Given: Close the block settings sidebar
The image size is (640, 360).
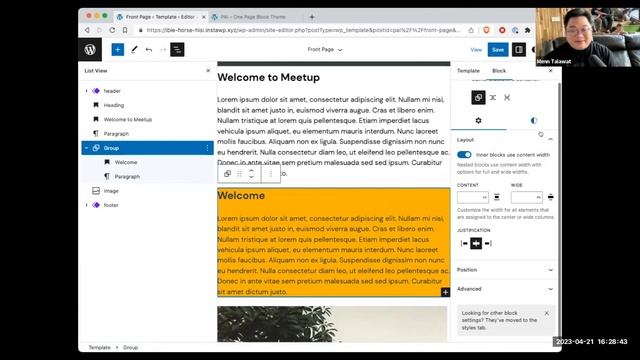Looking at the screenshot, I should coord(550,71).
